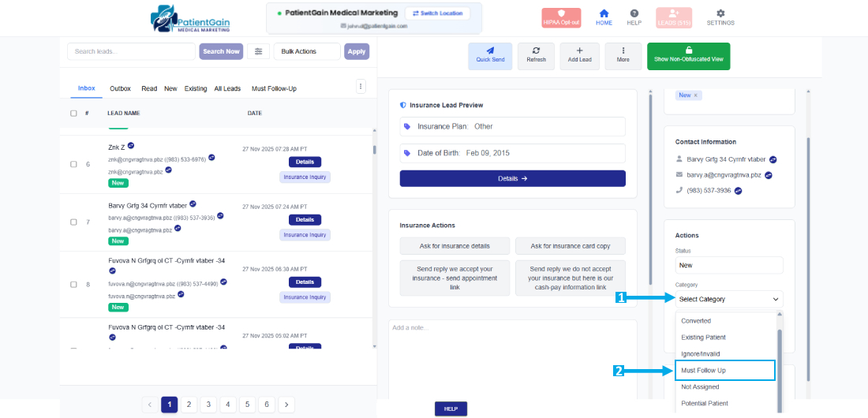Click the Search Now button
The image size is (868, 418).
point(221,51)
